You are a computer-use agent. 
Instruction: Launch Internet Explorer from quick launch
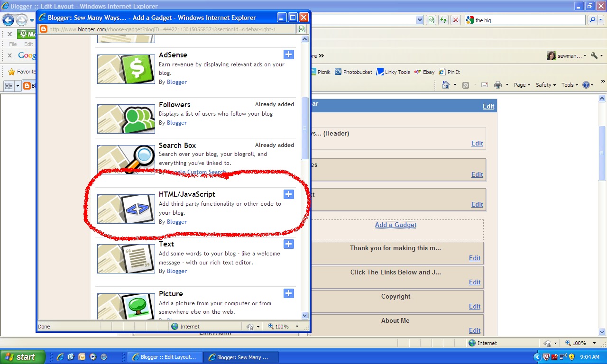click(x=60, y=357)
